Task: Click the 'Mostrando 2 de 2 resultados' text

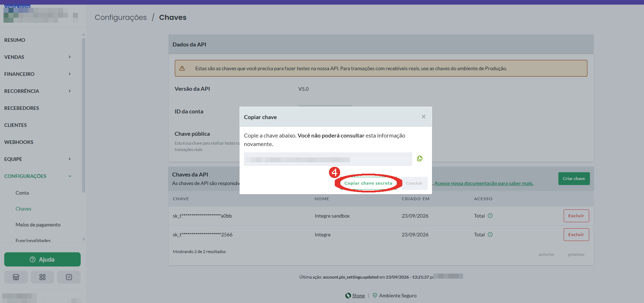Action: point(199,252)
